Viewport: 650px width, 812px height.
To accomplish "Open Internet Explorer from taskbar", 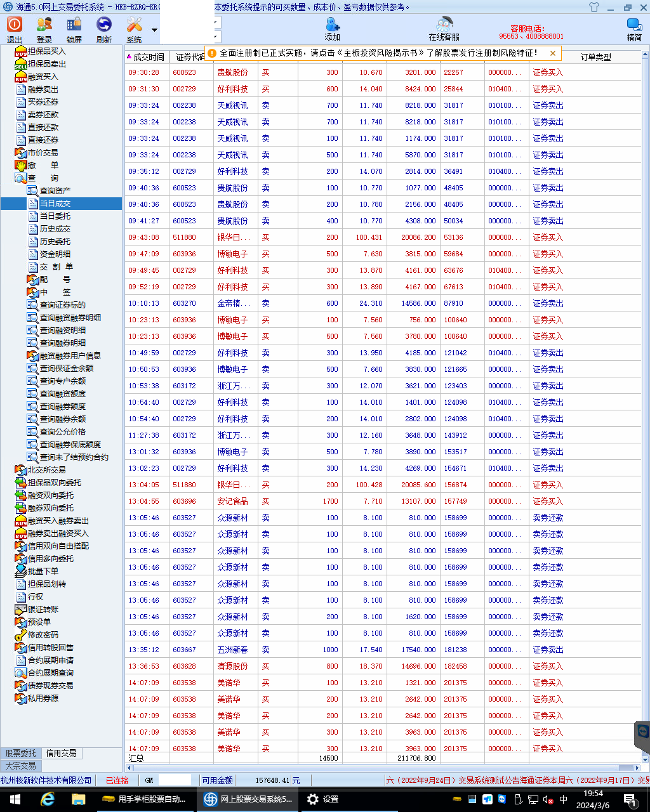I will click(47, 799).
